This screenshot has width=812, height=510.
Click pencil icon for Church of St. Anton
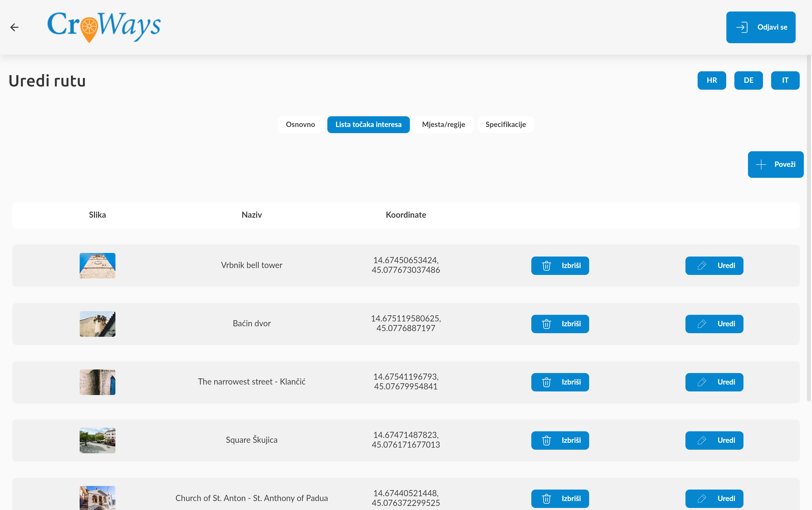(x=701, y=499)
